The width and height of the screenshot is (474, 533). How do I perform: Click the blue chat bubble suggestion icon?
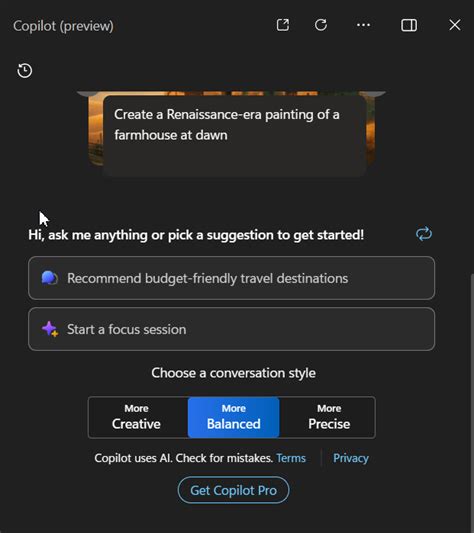(x=49, y=278)
